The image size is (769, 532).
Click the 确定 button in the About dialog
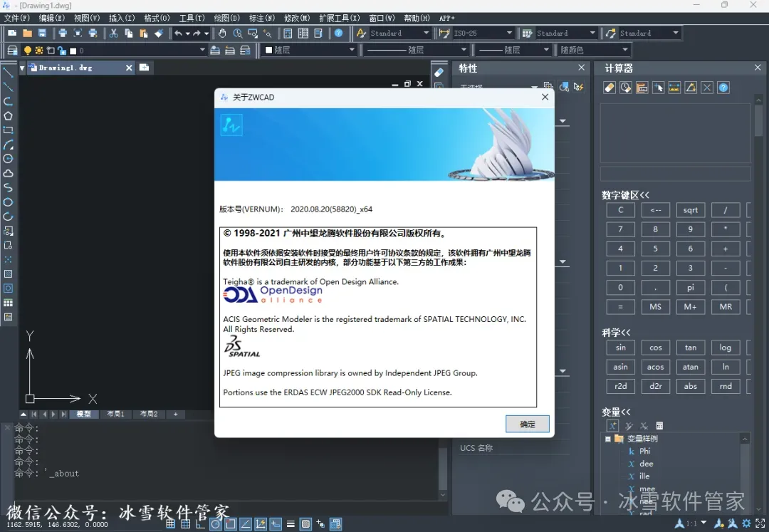(527, 424)
